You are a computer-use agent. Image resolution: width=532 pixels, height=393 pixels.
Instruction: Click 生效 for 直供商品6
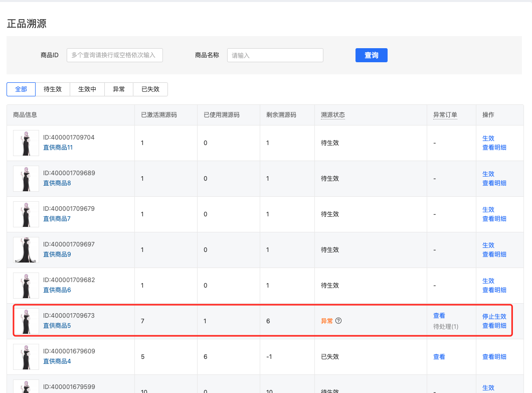pyautogui.click(x=488, y=281)
